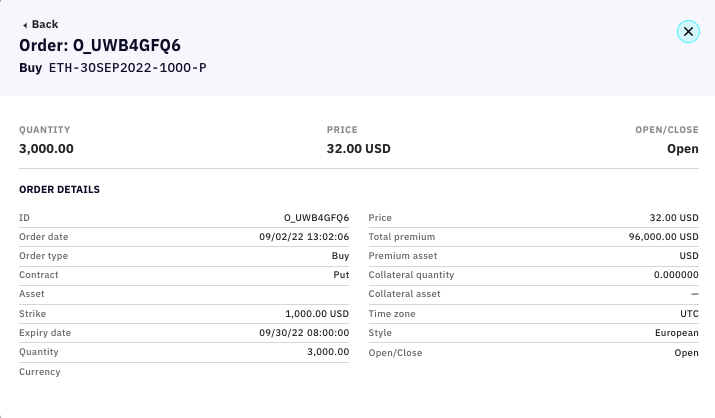This screenshot has height=418, width=715.
Task: Click the Premium asset value USD
Action: coord(689,256)
